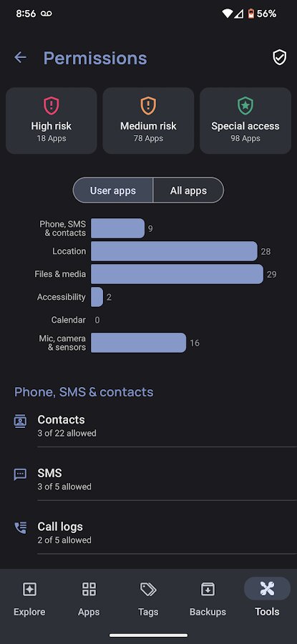297x644 pixels.
Task: Tap the orange Medium risk shield icon
Action: click(148, 106)
